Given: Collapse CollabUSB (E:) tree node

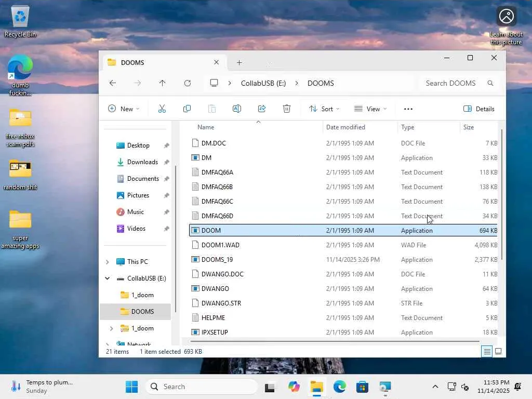Looking at the screenshot, I should click(x=107, y=278).
